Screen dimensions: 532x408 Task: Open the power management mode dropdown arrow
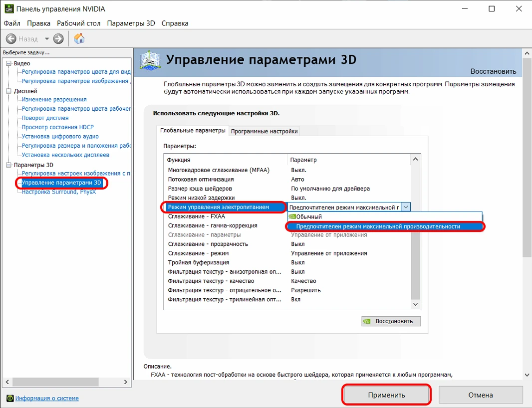[406, 207]
